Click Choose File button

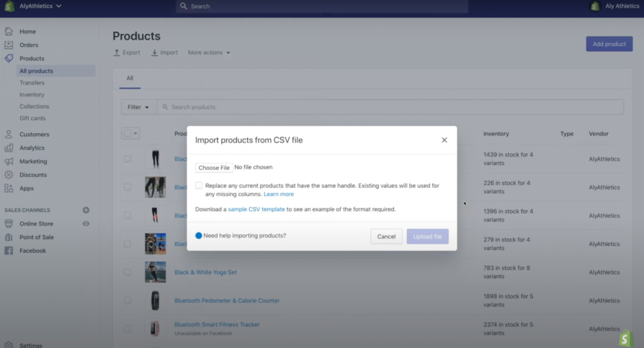214,168
